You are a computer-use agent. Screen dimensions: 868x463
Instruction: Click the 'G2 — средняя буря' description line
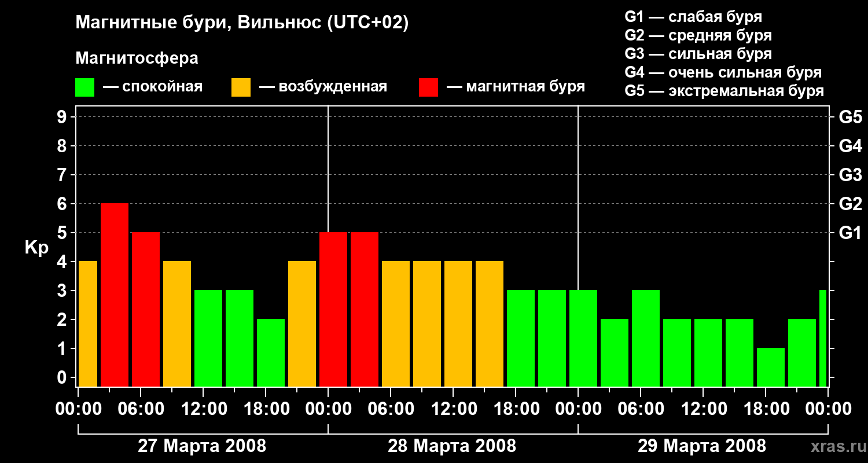[x=698, y=35]
